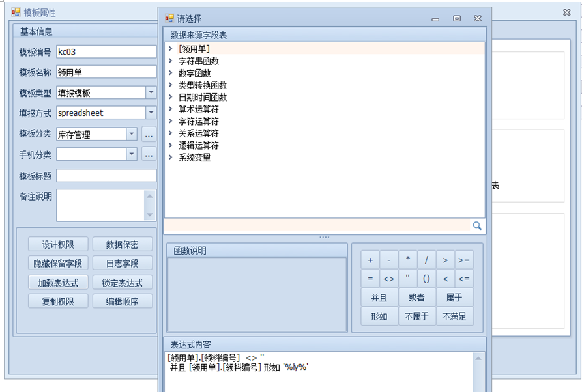Viewport: 582px width, 392px height.
Task: Click the 模板标题 input field
Action: [x=106, y=176]
